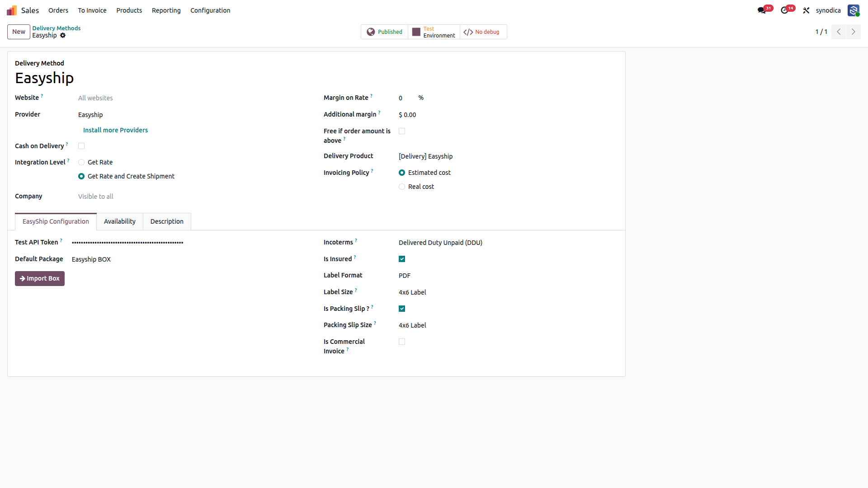The image size is (868, 488).
Task: Click help icon beside Incoterms
Action: (x=356, y=240)
